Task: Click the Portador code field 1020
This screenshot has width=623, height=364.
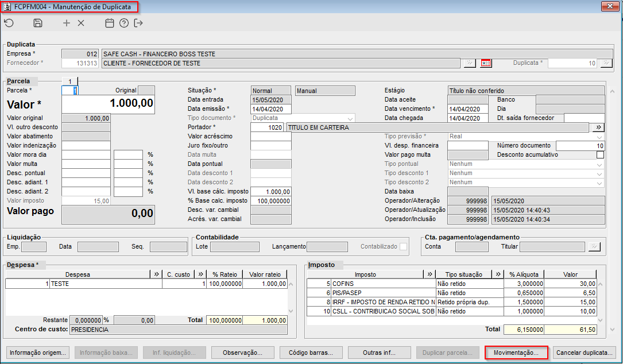Action: click(x=267, y=127)
